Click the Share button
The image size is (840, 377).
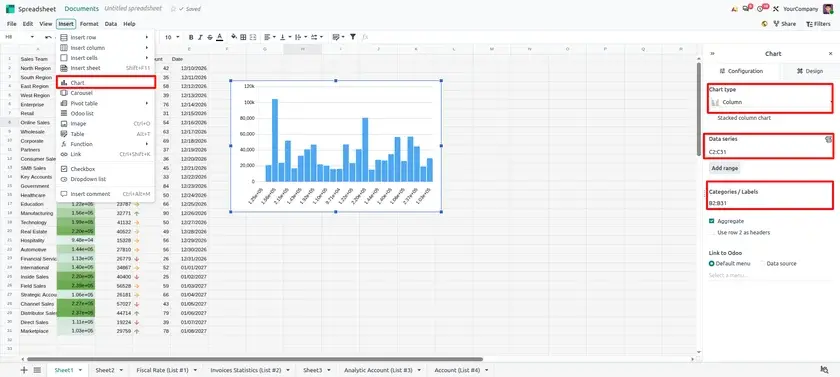[785, 24]
